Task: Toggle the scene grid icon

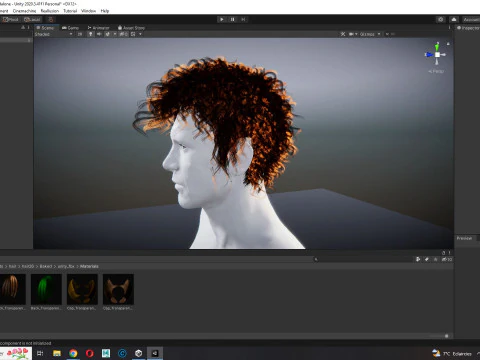Action: point(133,34)
